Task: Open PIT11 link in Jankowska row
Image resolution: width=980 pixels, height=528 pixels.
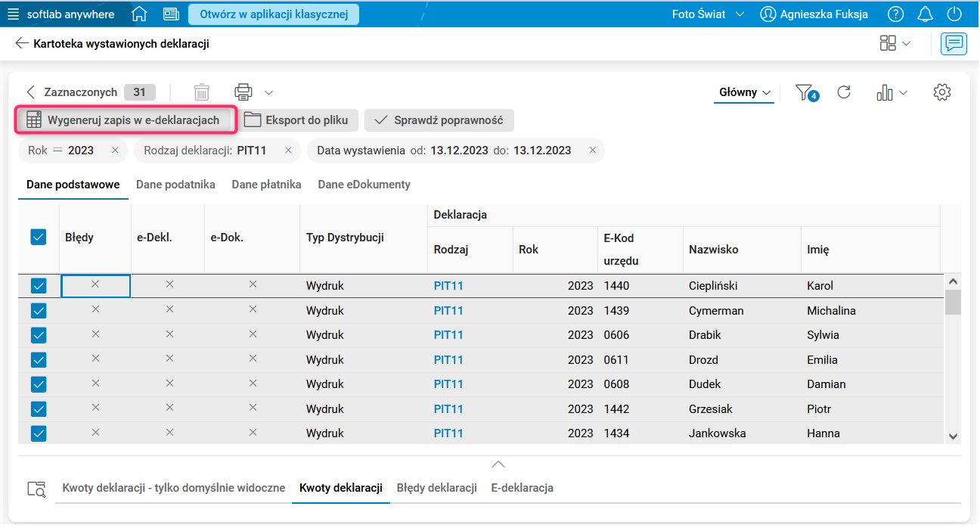Action: coord(448,433)
